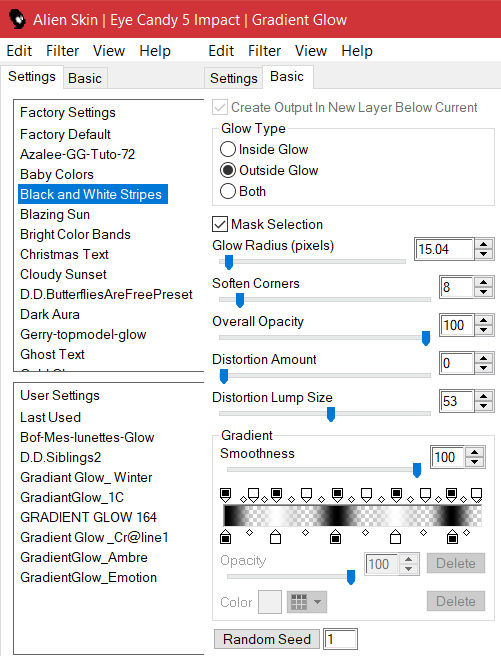Screen dimensions: 501x656
Task: Click the Random Seed button
Action: 267,639
